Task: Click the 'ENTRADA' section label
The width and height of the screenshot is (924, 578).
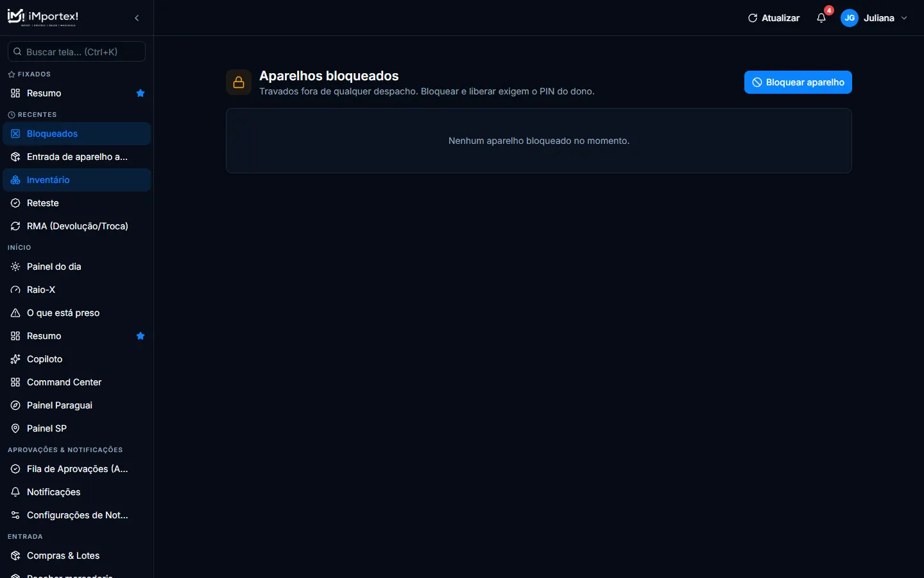Action: click(x=25, y=536)
